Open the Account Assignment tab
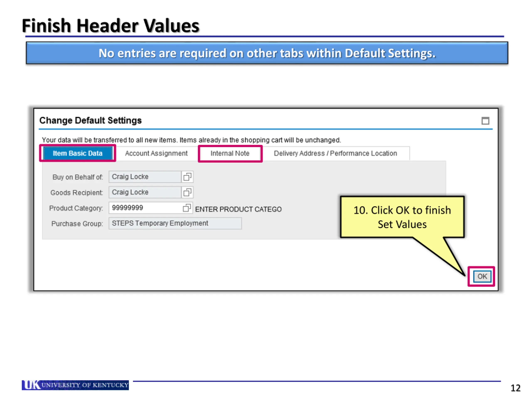The width and height of the screenshot is (532, 399). point(156,153)
